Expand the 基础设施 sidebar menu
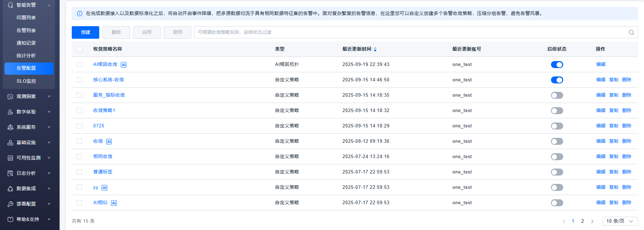 pyautogui.click(x=49, y=143)
